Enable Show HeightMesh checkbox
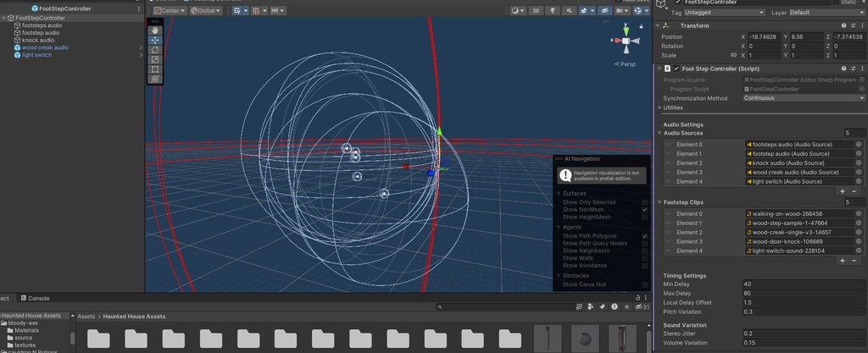 644,217
